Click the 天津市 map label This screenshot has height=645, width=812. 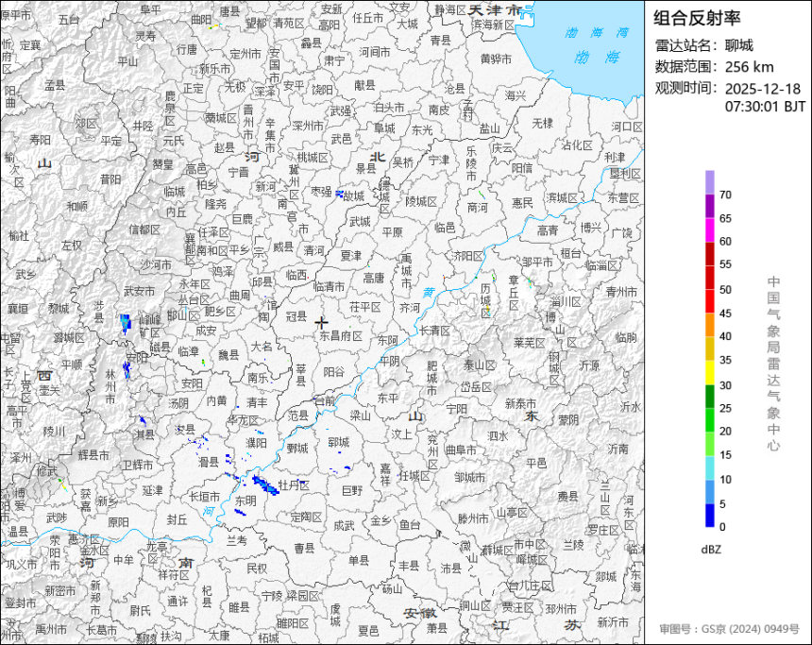496,9
